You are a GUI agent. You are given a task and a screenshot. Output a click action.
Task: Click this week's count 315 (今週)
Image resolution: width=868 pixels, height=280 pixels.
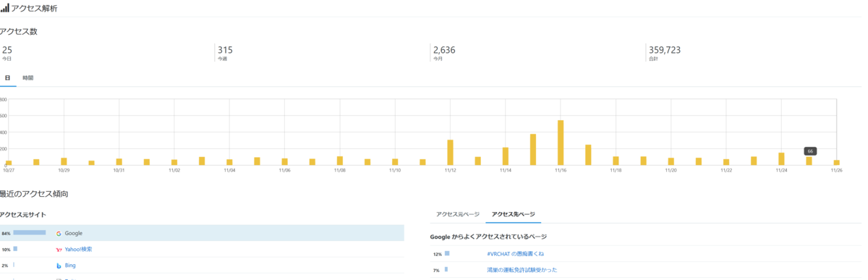click(x=225, y=50)
